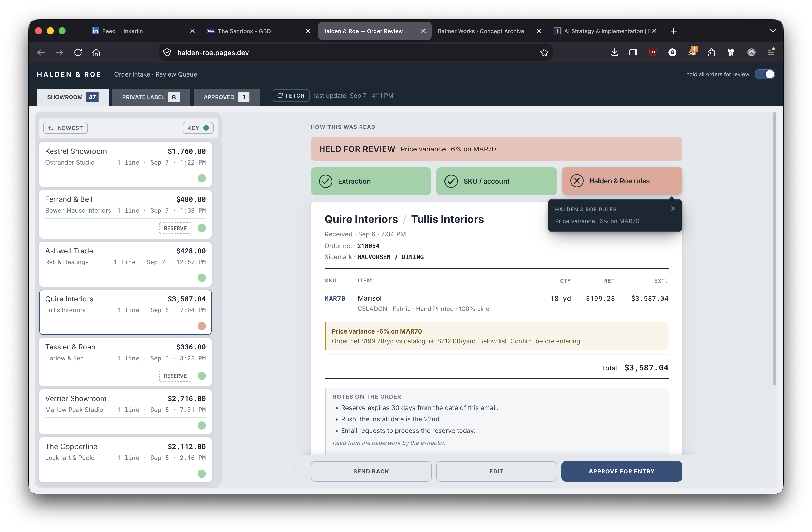The height and width of the screenshot is (532, 812).
Task: Click the EDIT button
Action: pyautogui.click(x=496, y=471)
